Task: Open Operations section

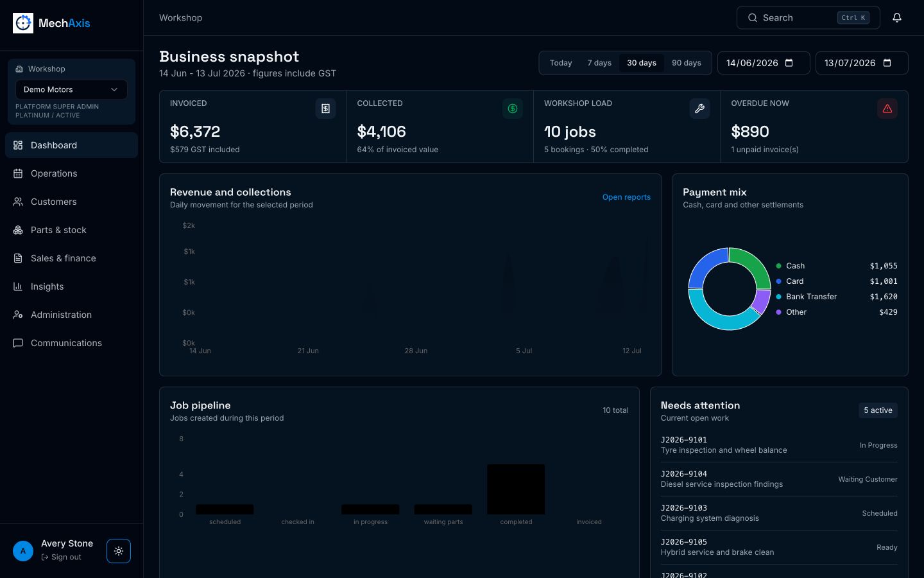Action: click(71, 173)
